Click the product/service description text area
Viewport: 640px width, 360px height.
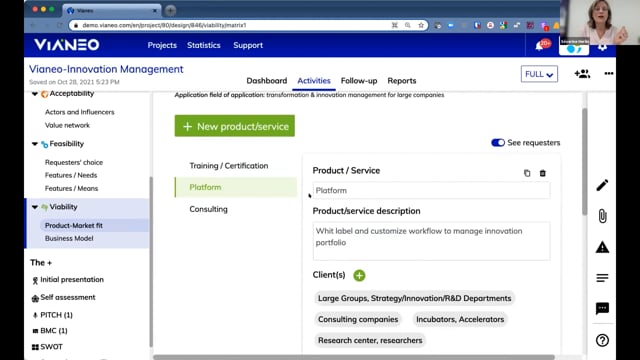[431, 241]
